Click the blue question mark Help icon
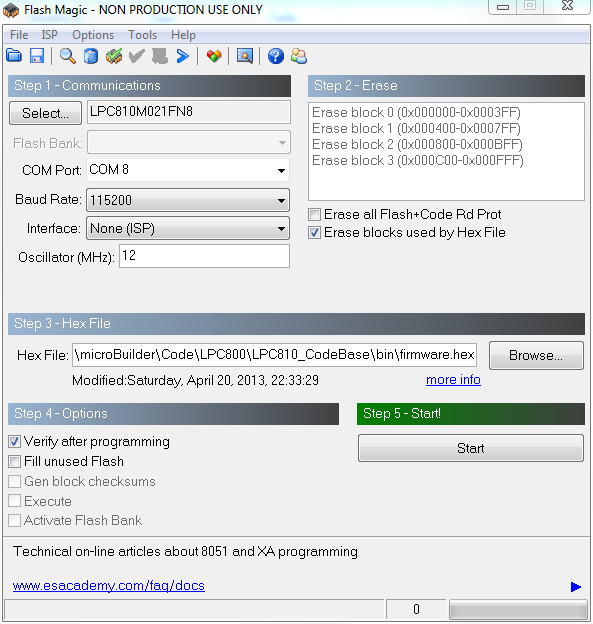This screenshot has width=593, height=624. click(x=275, y=56)
